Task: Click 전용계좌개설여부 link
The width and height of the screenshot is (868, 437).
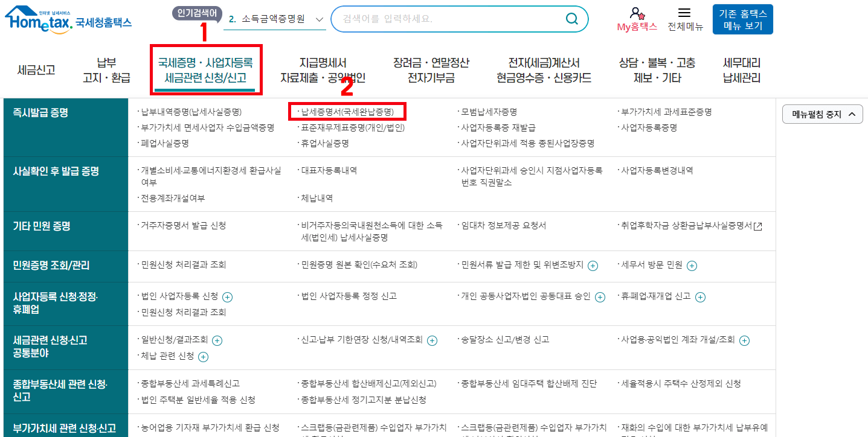Action: (172, 198)
